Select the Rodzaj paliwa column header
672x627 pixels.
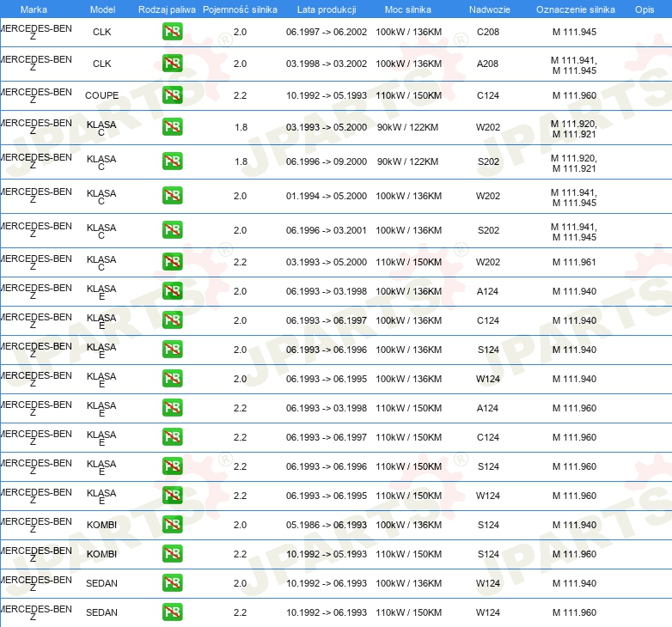(167, 9)
